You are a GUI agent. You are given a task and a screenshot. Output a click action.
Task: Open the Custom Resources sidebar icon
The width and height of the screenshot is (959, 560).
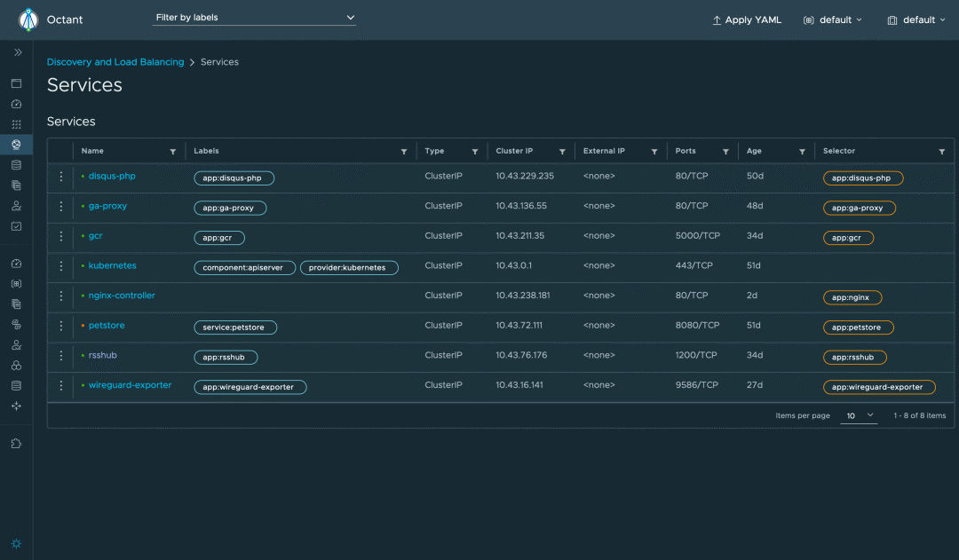17,185
